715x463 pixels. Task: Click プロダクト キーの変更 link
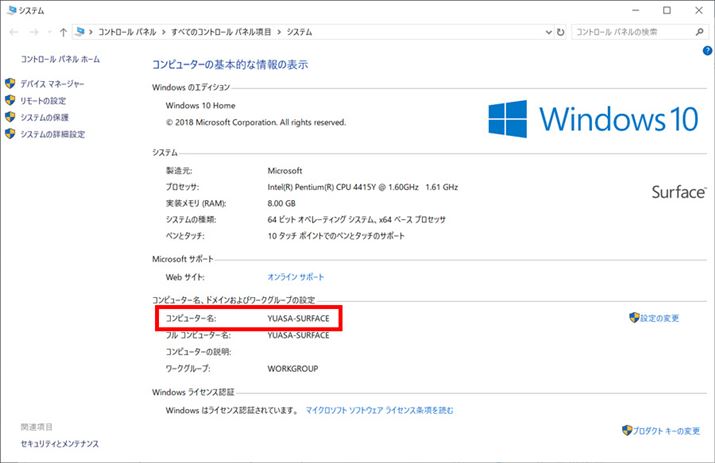[x=666, y=431]
